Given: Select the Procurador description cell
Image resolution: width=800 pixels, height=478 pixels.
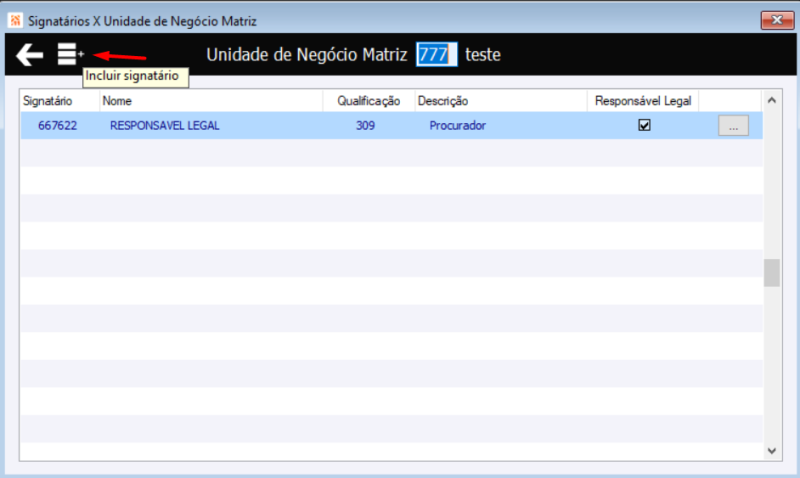Looking at the screenshot, I should [x=457, y=125].
